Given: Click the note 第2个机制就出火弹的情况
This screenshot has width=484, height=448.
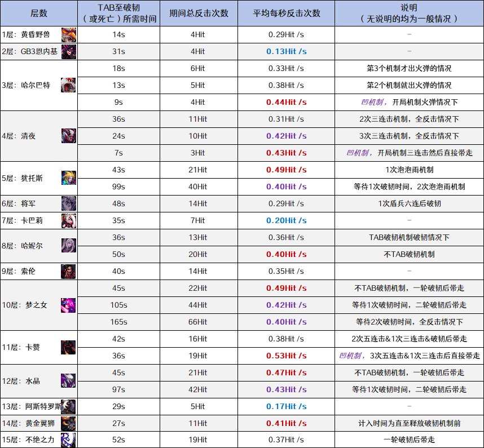Looking at the screenshot, I should (x=409, y=86).
